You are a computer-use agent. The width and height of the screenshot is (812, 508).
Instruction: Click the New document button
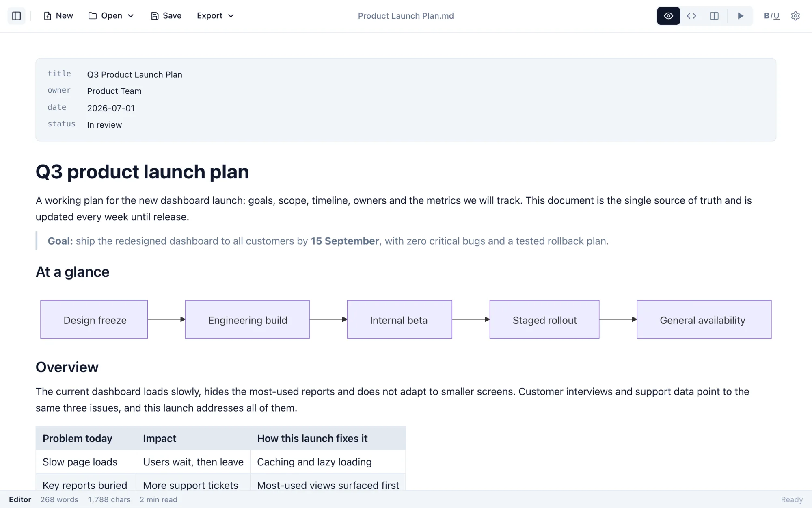(x=58, y=16)
